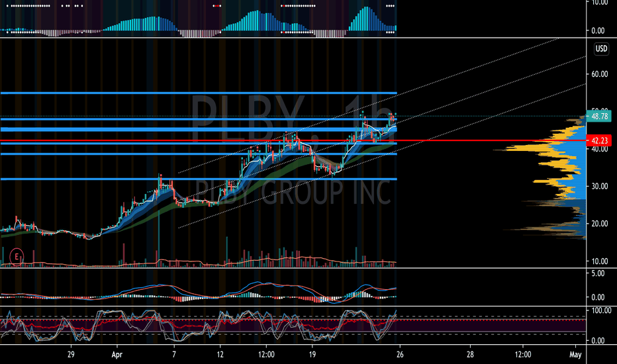The height and width of the screenshot is (364, 617).
Task: Click the '28' date axis label
Action: pos(470,354)
